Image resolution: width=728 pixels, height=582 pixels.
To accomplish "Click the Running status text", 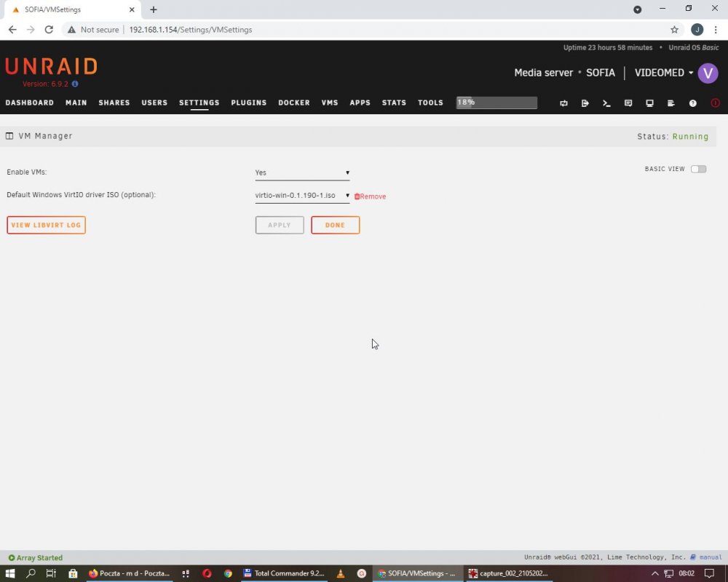I will [690, 137].
